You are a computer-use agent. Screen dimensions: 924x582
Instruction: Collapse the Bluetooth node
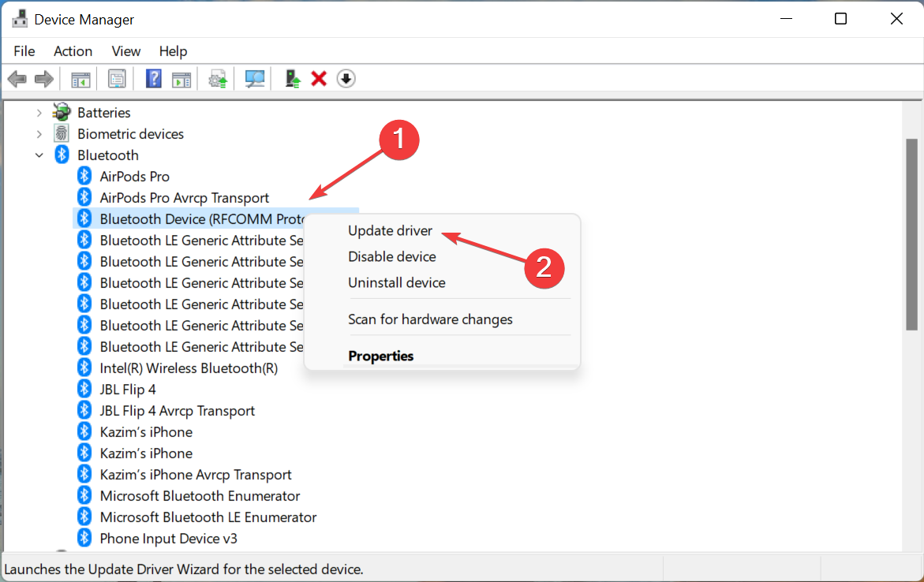pos(39,155)
